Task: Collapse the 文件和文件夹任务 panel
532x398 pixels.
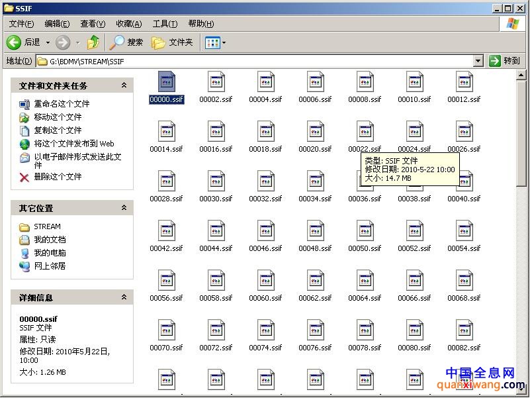Action: [x=124, y=85]
